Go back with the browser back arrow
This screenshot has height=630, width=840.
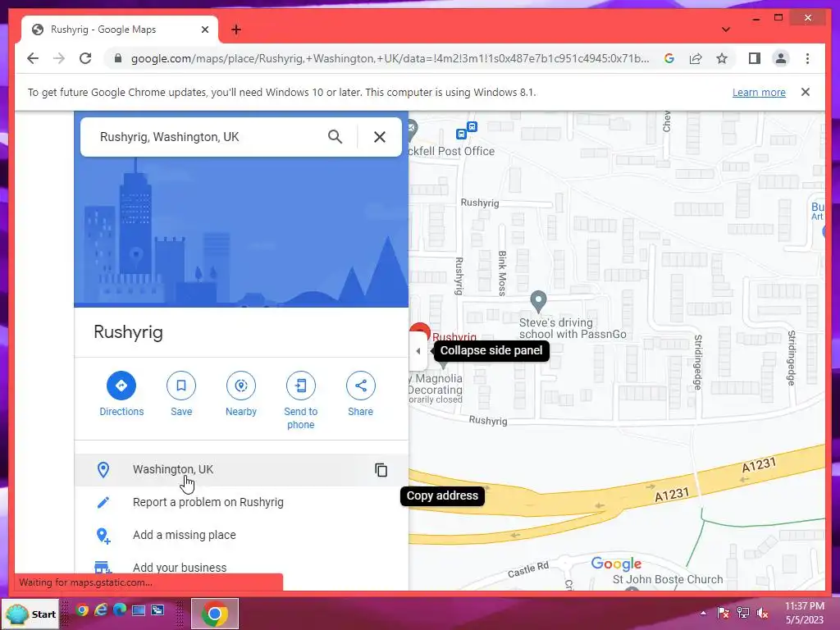click(33, 58)
